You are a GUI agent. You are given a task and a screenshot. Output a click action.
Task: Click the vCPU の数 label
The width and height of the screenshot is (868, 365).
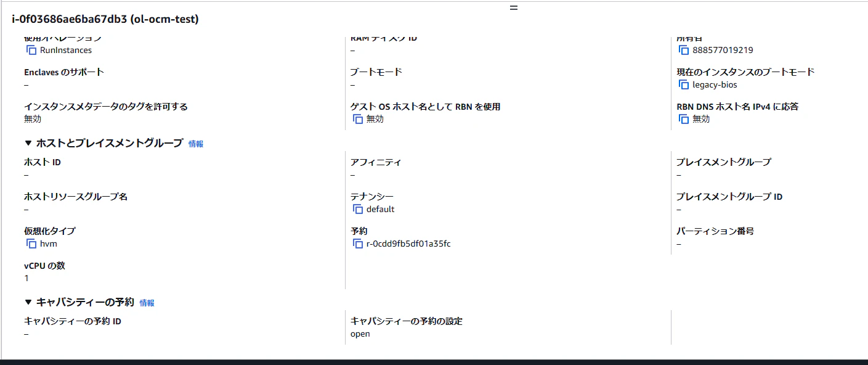pyautogui.click(x=44, y=266)
